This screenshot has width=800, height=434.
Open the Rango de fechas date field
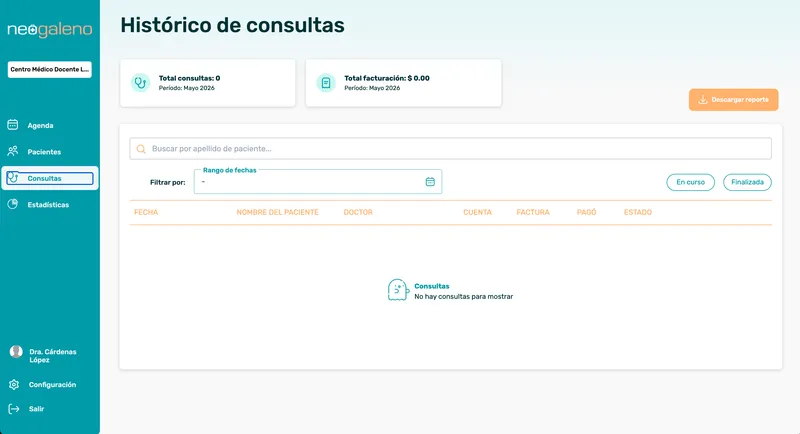[x=318, y=182]
